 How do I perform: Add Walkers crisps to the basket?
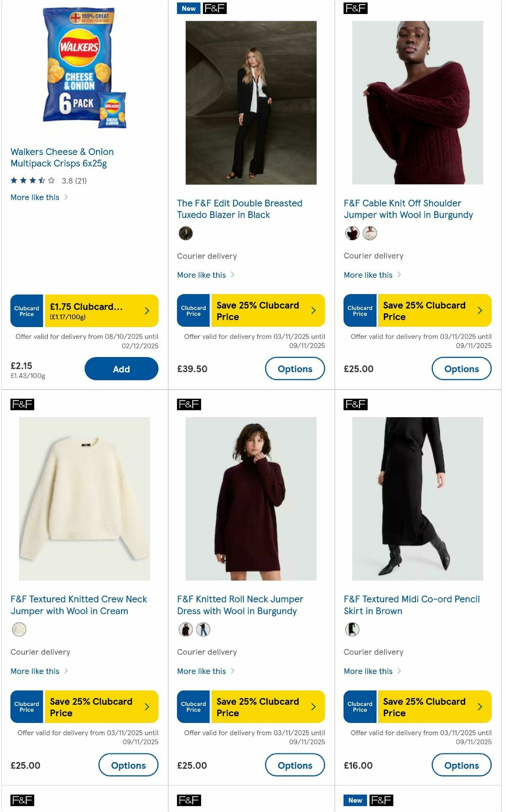121,369
